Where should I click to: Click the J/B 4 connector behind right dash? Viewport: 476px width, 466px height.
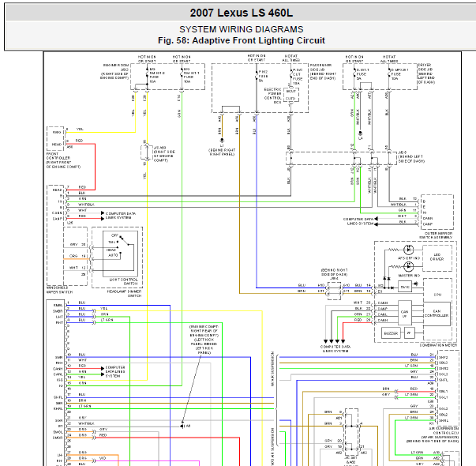[334, 291]
